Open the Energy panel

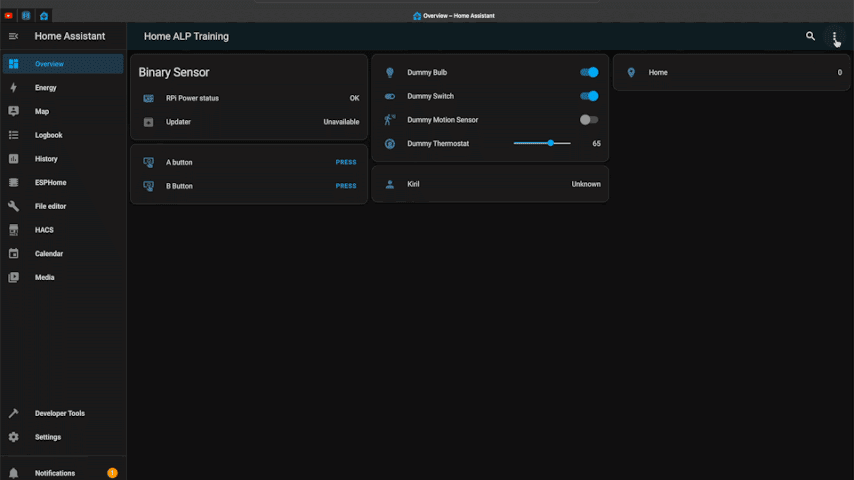[63, 88]
